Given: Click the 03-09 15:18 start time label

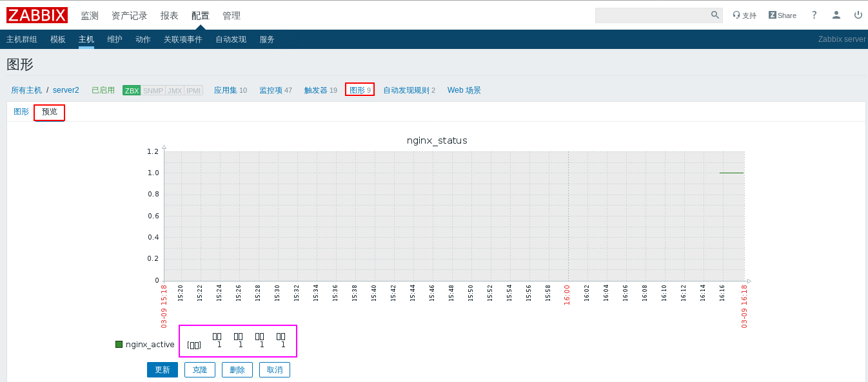Looking at the screenshot, I should (x=164, y=307).
